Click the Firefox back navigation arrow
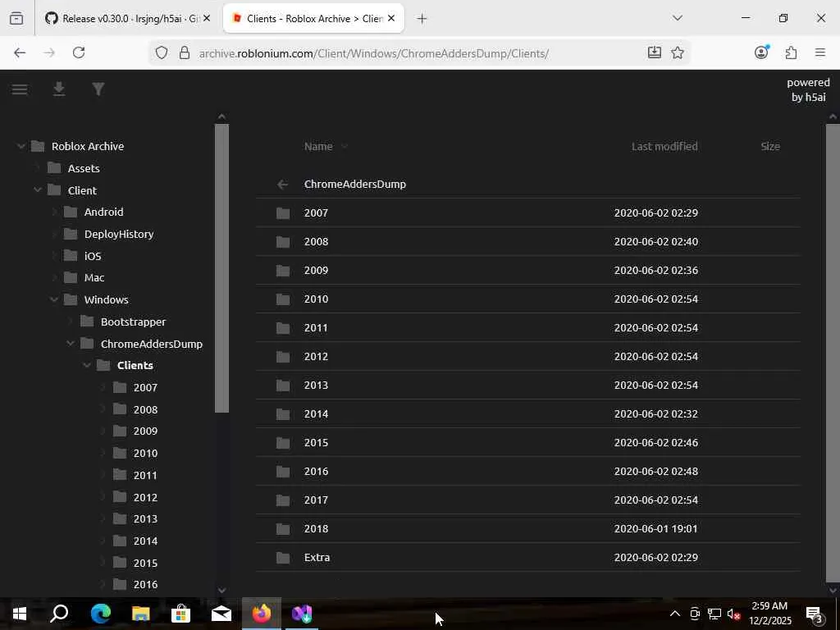This screenshot has height=630, width=840. coord(20,52)
